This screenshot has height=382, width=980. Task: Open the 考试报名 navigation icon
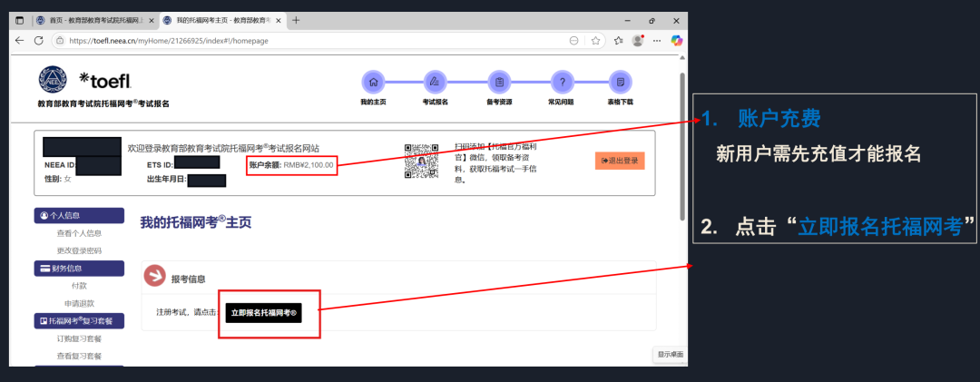tap(435, 82)
